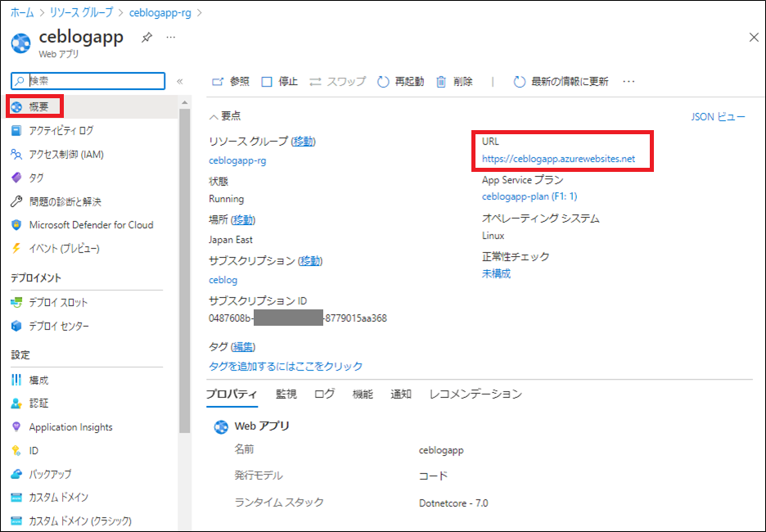Click the カスタム ドメイン icon
The image size is (766, 532).
(x=16, y=498)
